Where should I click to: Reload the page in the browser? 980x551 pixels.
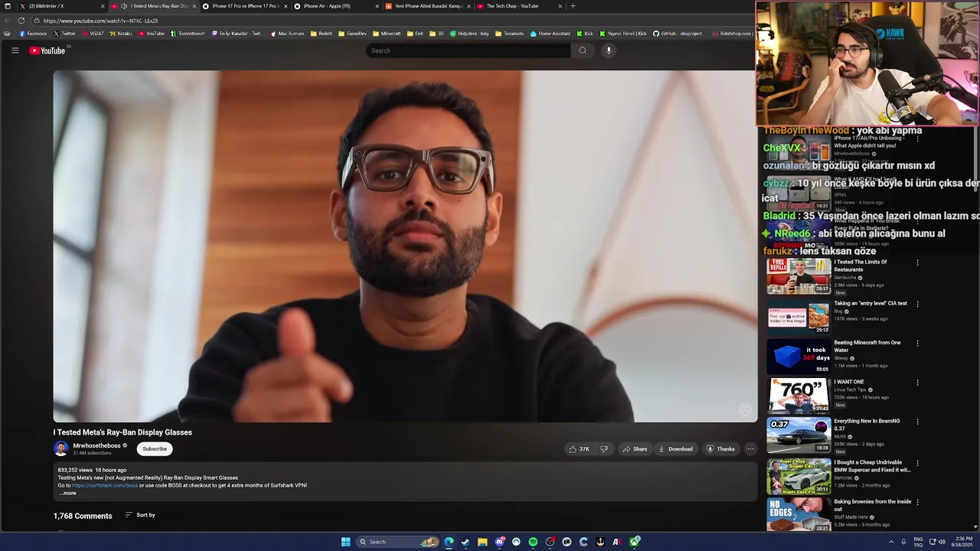point(21,21)
